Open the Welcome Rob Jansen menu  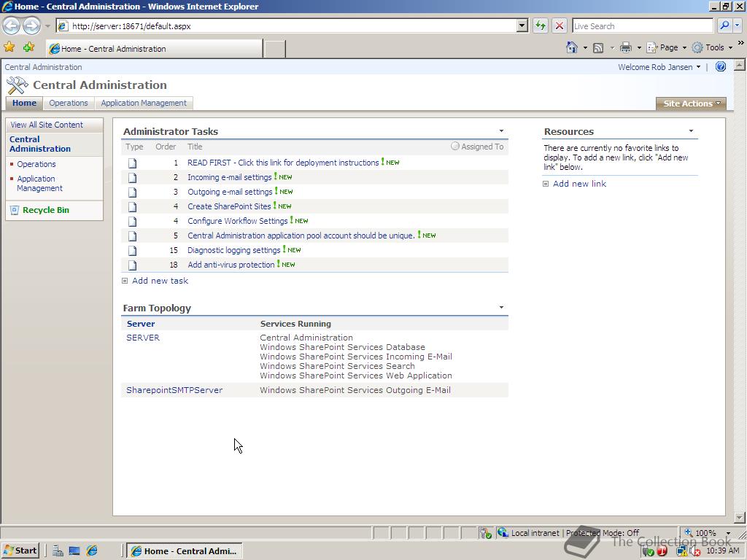(x=659, y=67)
